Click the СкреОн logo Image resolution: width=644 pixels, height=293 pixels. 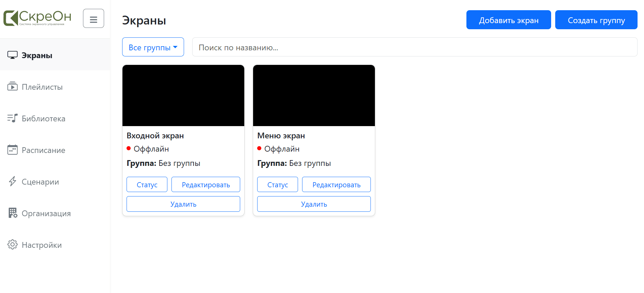point(37,18)
